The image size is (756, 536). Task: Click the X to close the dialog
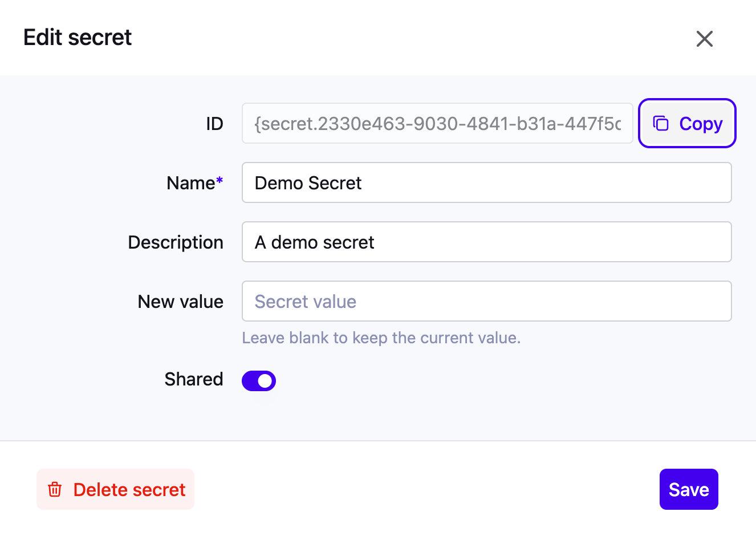(x=705, y=39)
